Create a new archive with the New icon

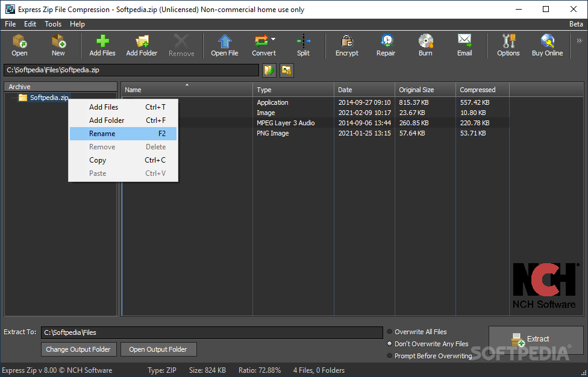click(x=58, y=45)
